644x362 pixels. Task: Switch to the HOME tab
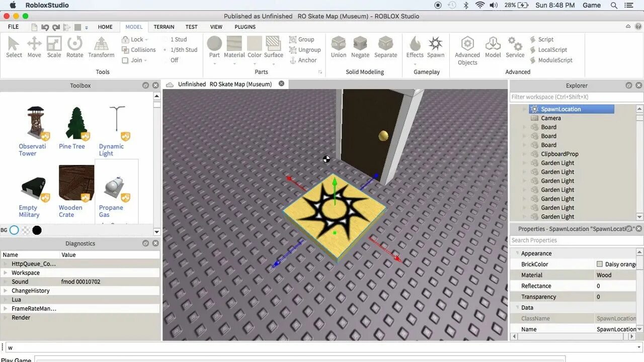point(105,27)
